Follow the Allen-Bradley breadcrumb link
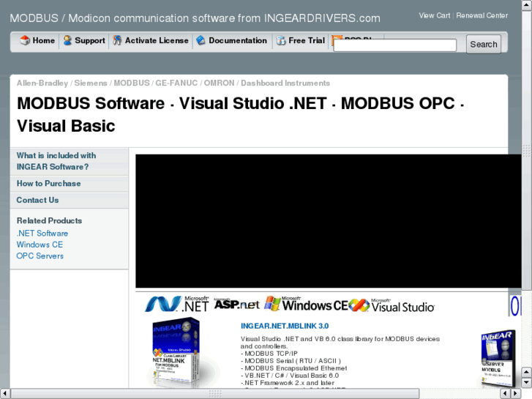Viewport: 532px width, 399px height. coord(42,83)
